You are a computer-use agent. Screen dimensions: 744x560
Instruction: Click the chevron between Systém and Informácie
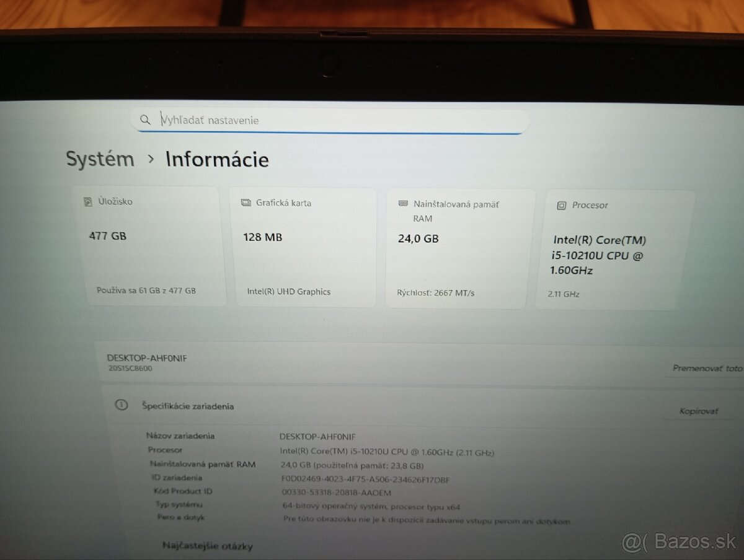point(150,160)
